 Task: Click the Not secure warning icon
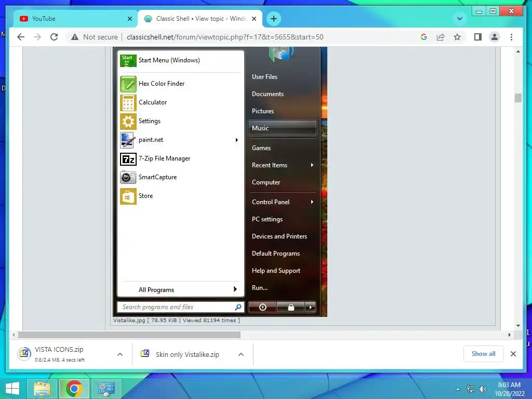click(x=75, y=37)
